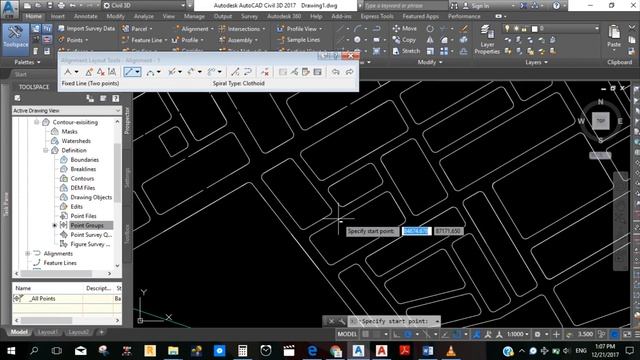Collapse the Definition tree node
Image resolution: width=640 pixels, height=360 pixels.
tap(46, 150)
